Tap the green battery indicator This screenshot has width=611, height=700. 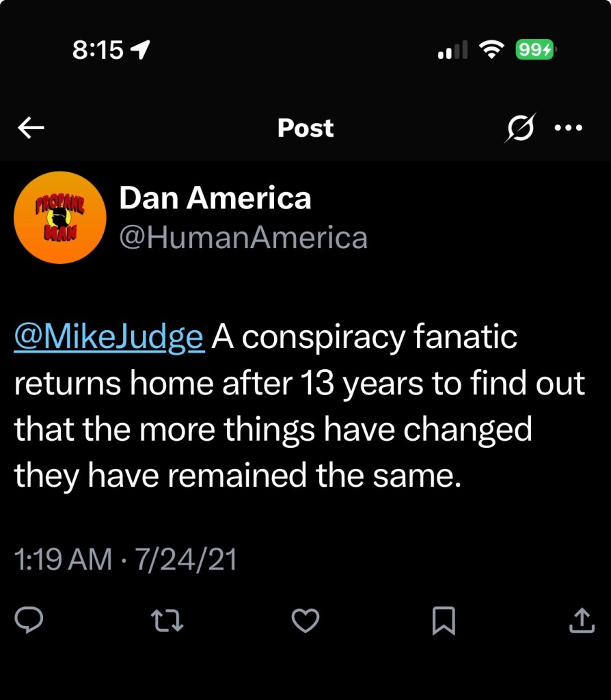pos(536,49)
